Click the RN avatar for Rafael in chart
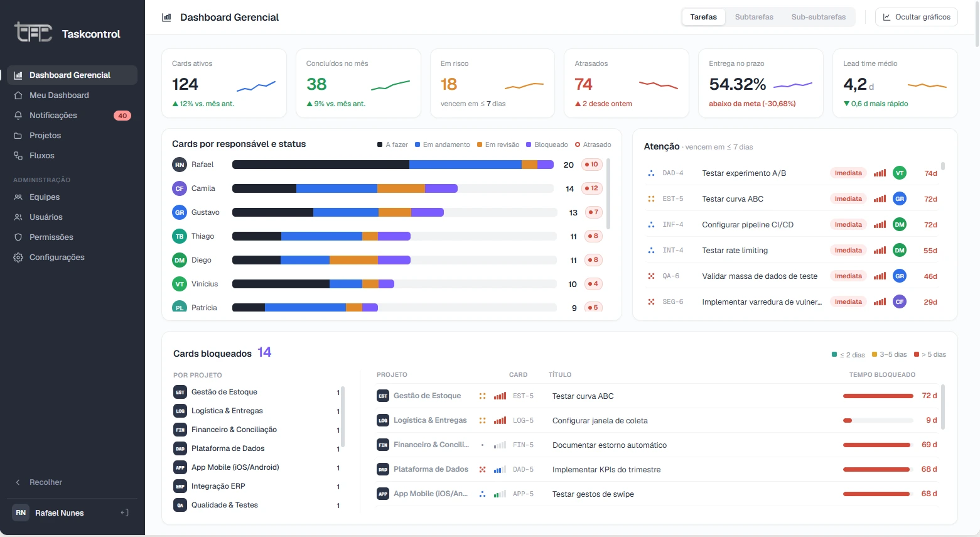The image size is (980, 537). 180,165
